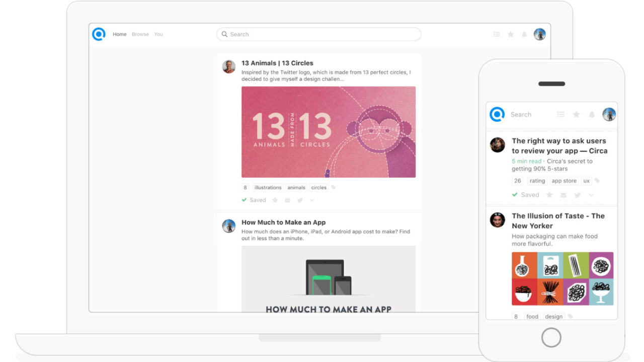The width and height of the screenshot is (644, 362).
Task: Star the 13 Animals post
Action: point(275,200)
